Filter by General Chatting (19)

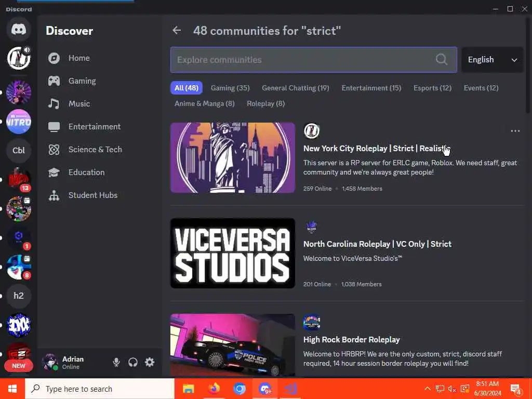pos(295,88)
